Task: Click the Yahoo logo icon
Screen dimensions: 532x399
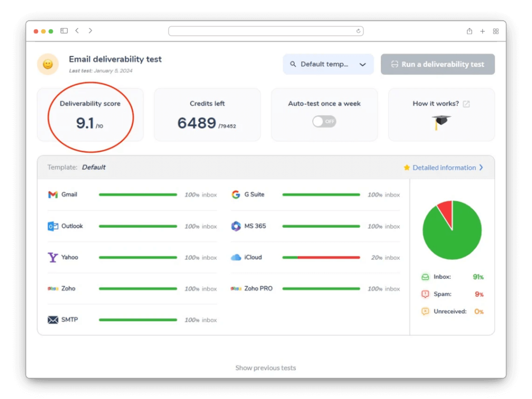Action: (x=52, y=257)
